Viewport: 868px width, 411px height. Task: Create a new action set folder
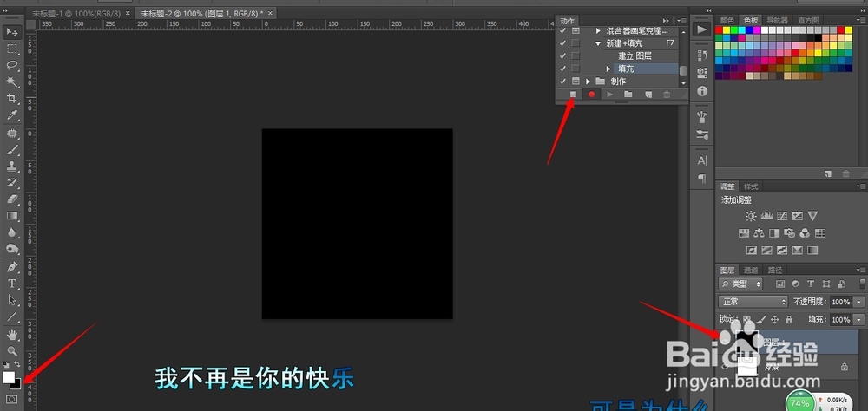tap(628, 95)
